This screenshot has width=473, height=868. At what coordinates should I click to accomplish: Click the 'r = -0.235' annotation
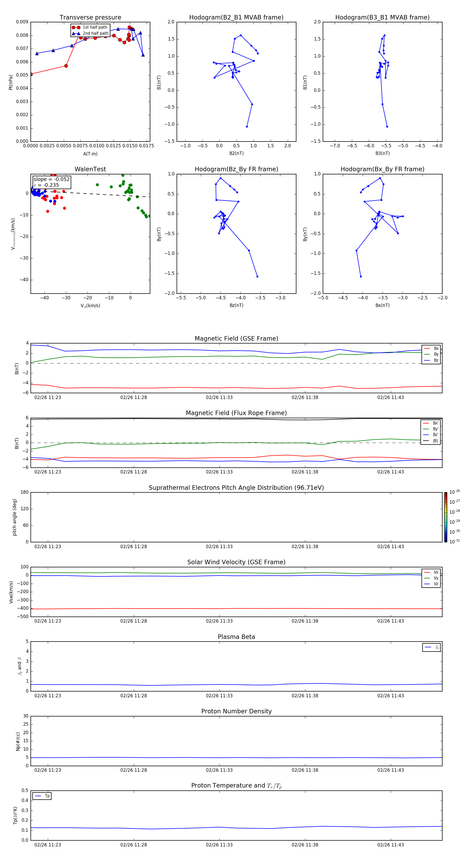[x=47, y=185]
